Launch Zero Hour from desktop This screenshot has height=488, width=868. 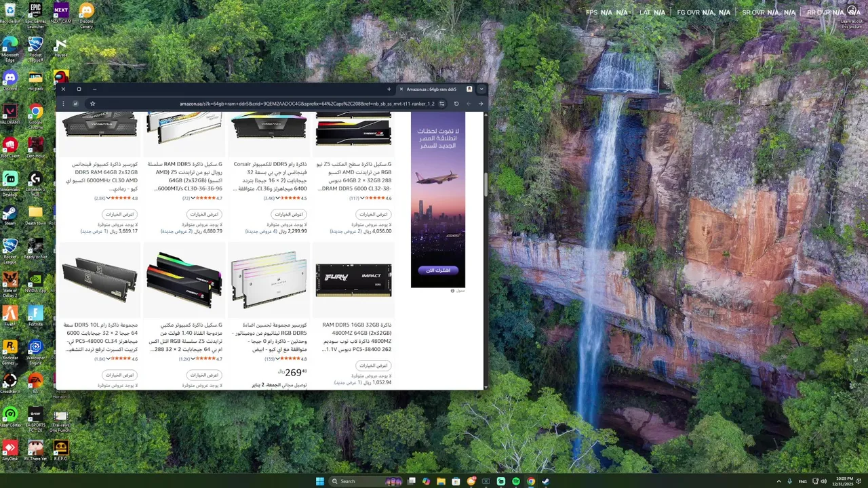tap(35, 148)
